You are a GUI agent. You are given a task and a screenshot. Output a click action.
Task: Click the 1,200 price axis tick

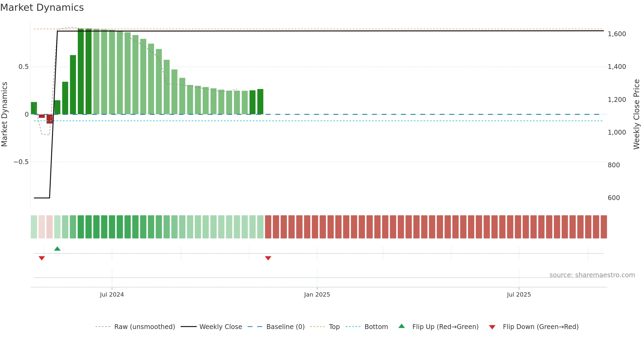click(x=617, y=100)
